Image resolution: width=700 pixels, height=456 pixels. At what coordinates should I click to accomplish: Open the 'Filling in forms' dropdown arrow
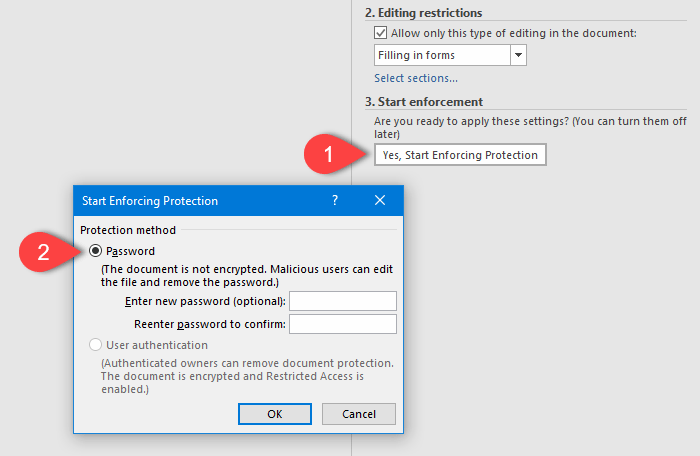518,55
